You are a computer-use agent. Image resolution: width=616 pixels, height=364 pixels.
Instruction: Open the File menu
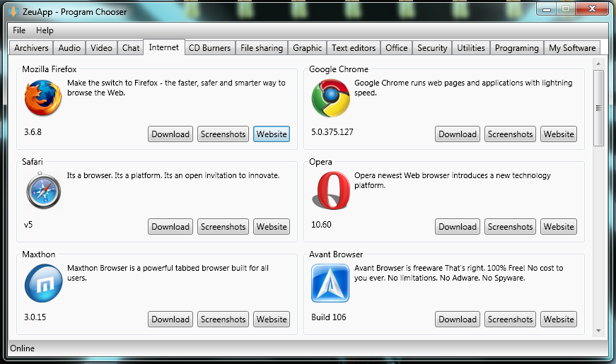19,30
